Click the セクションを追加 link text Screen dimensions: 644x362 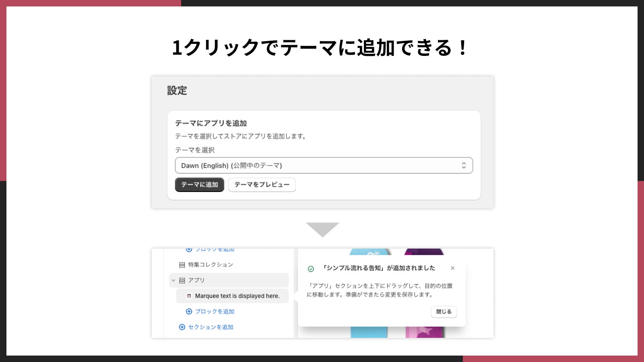point(211,327)
